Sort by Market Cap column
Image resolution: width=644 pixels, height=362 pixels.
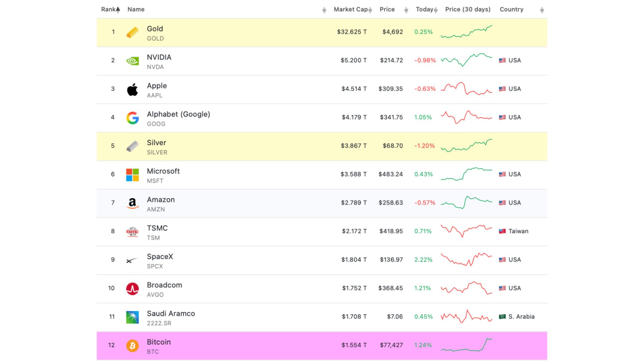click(x=353, y=9)
